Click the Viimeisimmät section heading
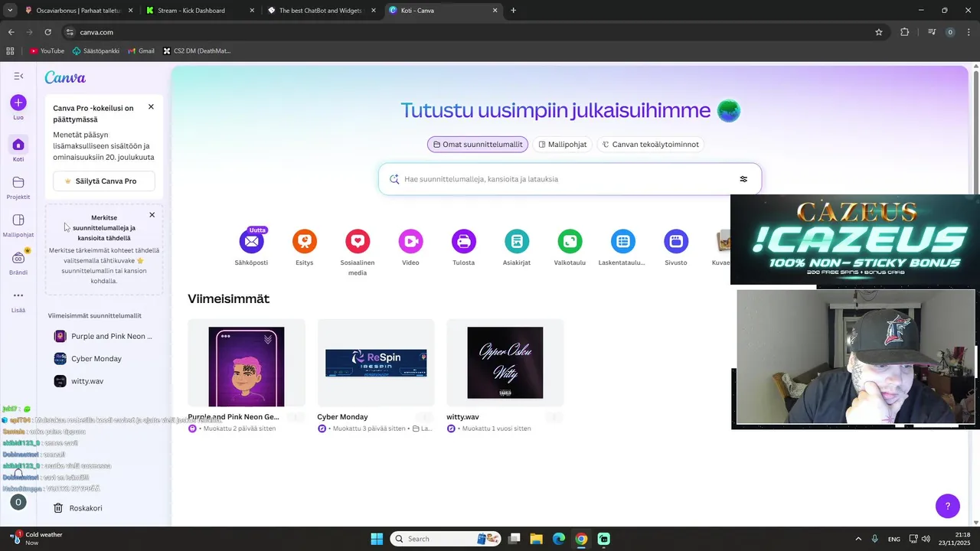 click(228, 298)
